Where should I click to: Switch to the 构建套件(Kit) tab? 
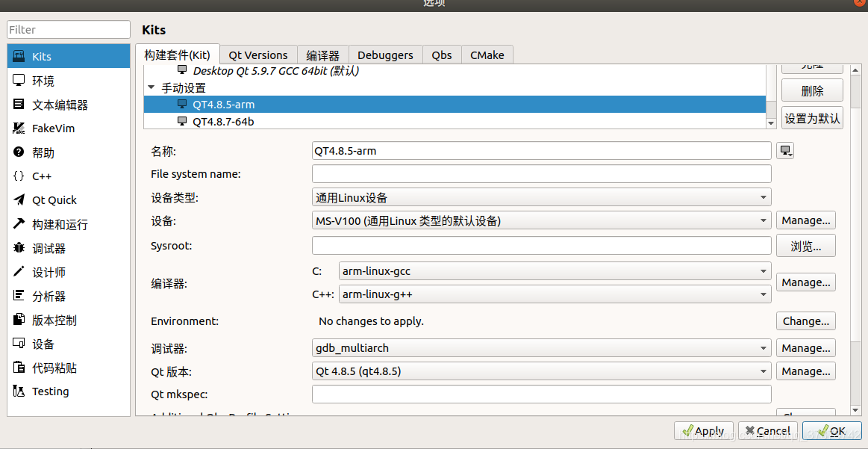coord(177,55)
